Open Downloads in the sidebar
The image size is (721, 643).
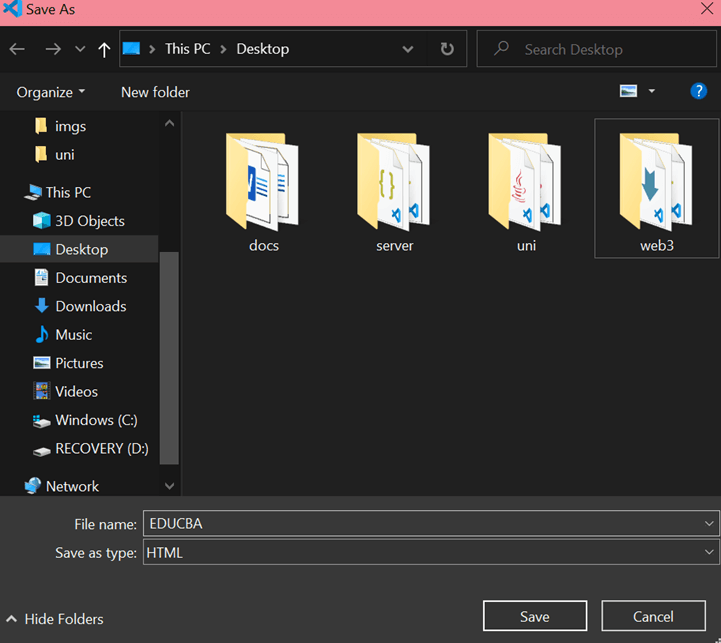tap(80, 306)
